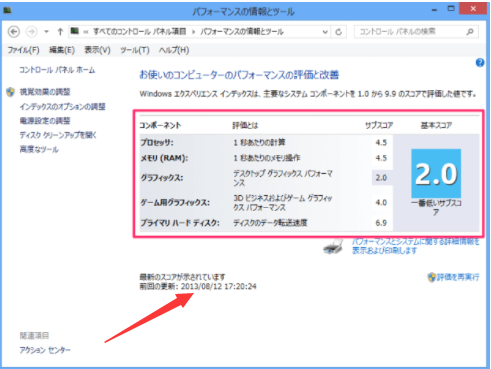Click the 6.9 hard disk subscore

(381, 223)
